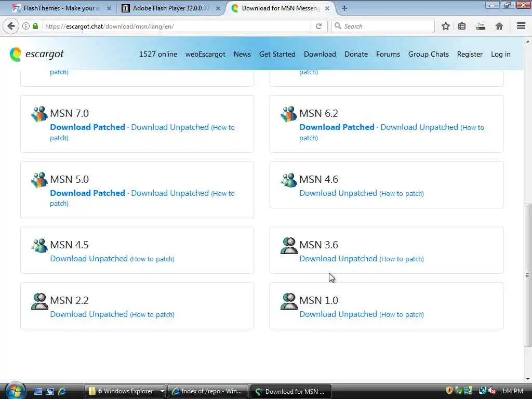Screen dimensions: 532x399
Task: Download Unpatched MSN 2.2
Action: click(89, 314)
